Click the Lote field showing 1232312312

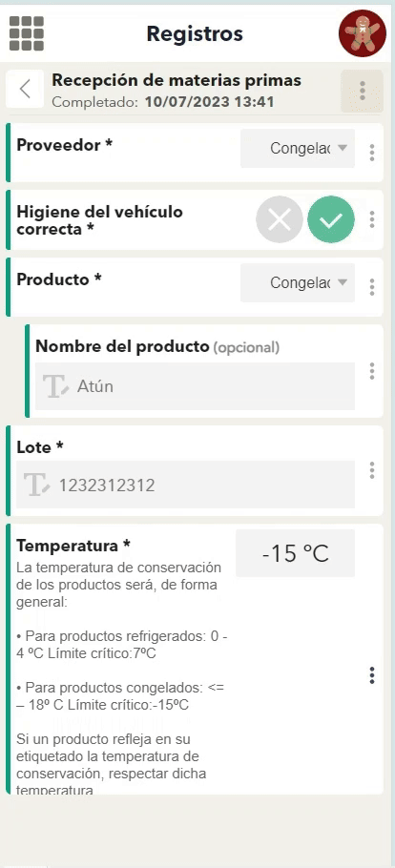[x=186, y=485]
